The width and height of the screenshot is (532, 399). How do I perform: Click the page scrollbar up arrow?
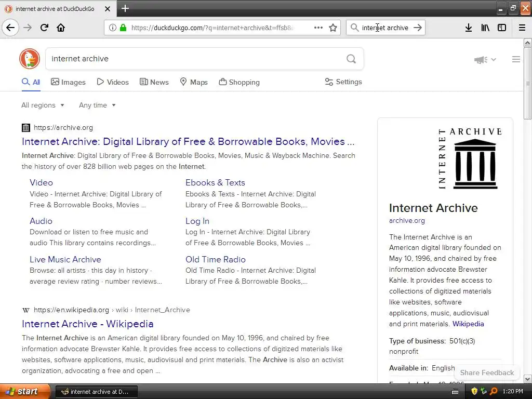click(527, 43)
